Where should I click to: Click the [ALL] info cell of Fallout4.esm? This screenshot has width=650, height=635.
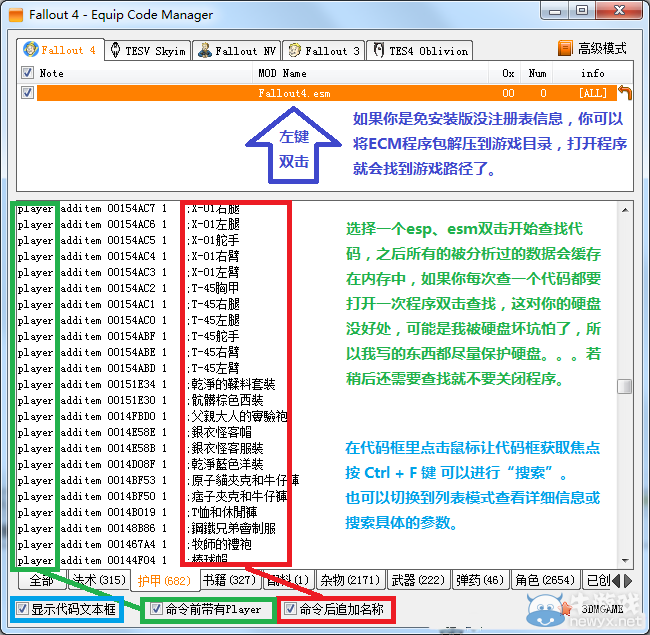[x=593, y=93]
